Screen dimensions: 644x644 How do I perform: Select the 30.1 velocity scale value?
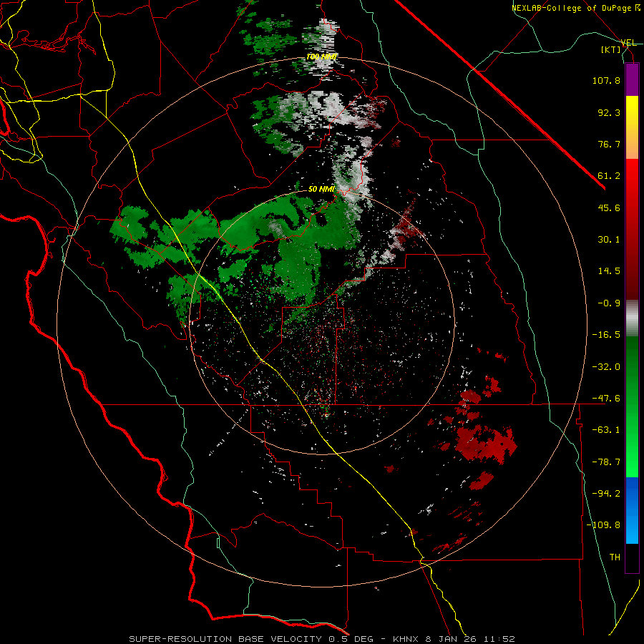pos(609,240)
